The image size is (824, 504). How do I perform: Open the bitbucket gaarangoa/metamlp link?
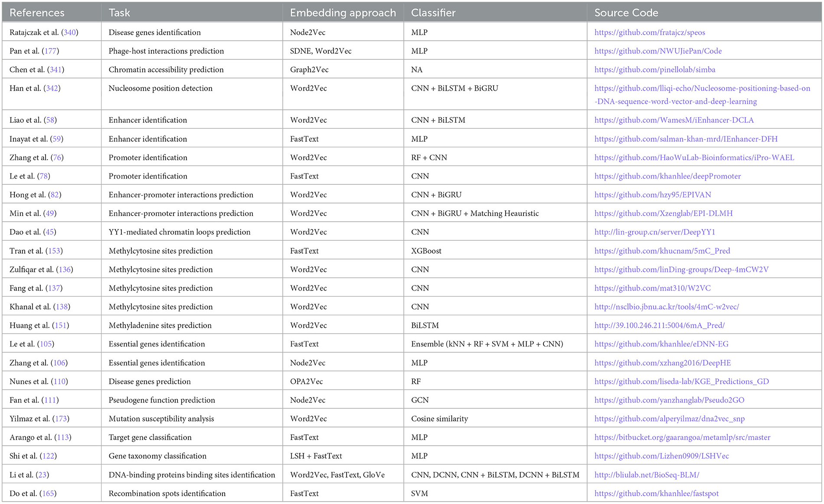[x=682, y=438]
